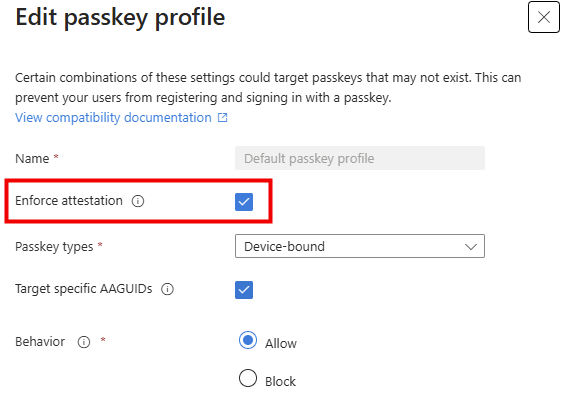The height and width of the screenshot is (394, 574).
Task: Click the Passkey types field label
Action: click(54, 246)
